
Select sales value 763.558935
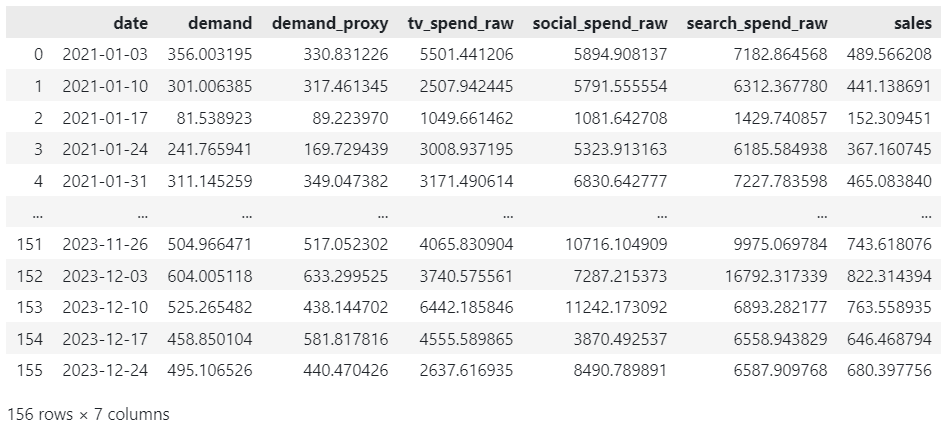[889, 308]
